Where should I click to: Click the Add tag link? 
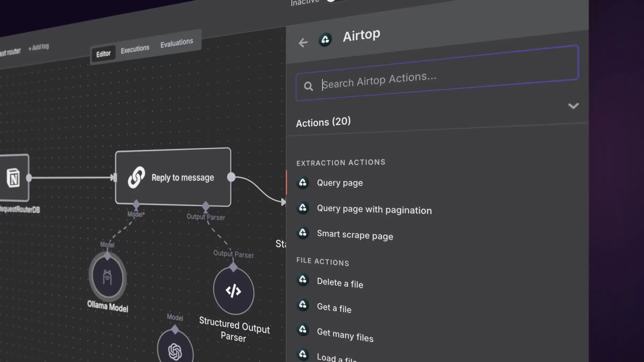39,47
